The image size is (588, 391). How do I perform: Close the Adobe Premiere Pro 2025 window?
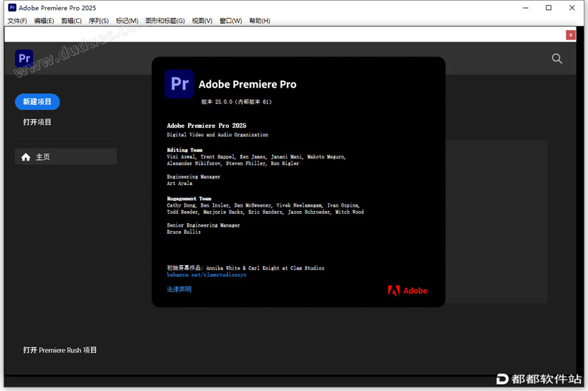572,7
